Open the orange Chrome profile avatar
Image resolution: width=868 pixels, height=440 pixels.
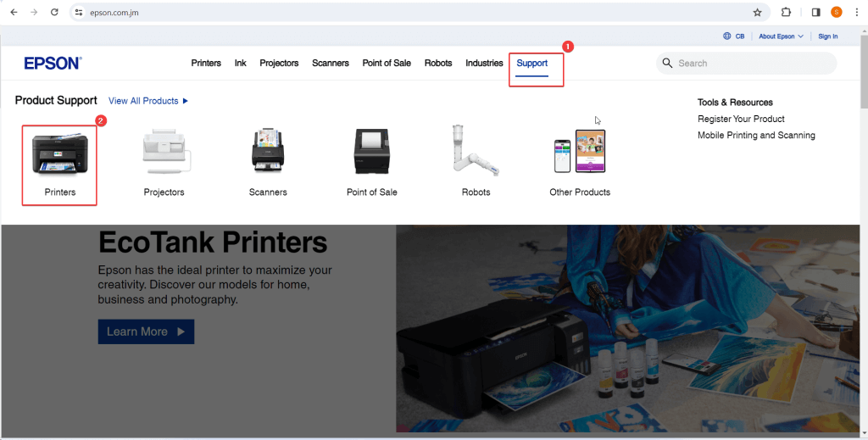pos(837,12)
